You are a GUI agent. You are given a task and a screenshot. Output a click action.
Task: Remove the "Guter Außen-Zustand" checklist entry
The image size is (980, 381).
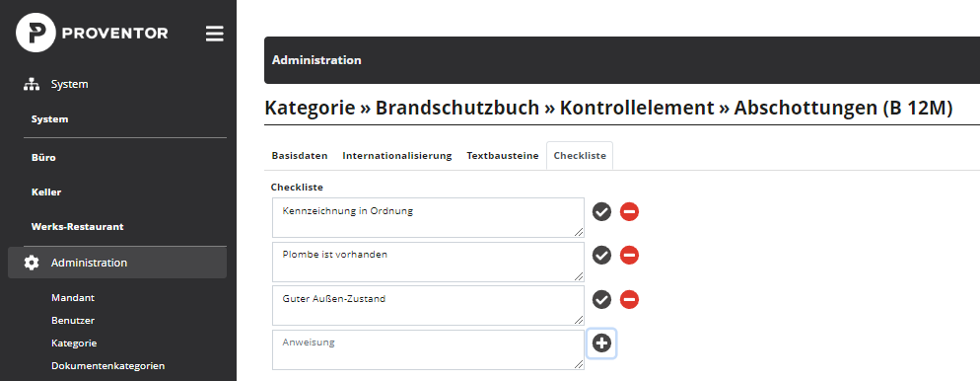click(629, 300)
